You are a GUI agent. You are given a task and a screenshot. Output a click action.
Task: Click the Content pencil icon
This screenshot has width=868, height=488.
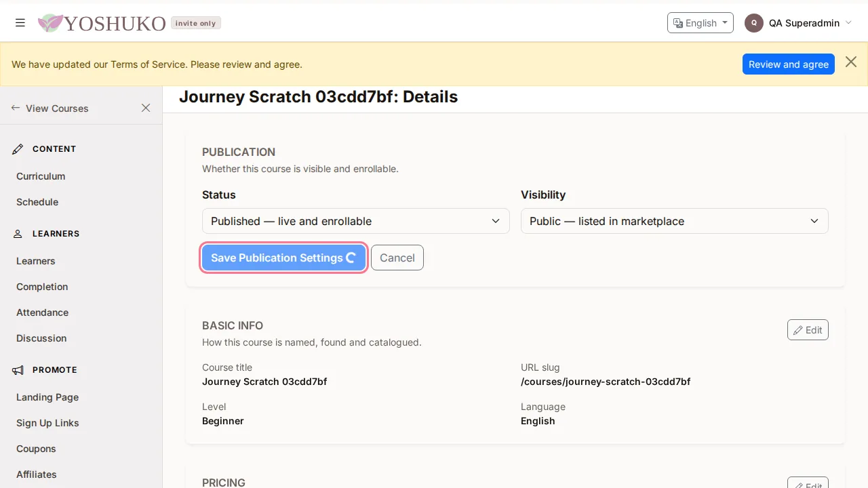click(x=18, y=149)
